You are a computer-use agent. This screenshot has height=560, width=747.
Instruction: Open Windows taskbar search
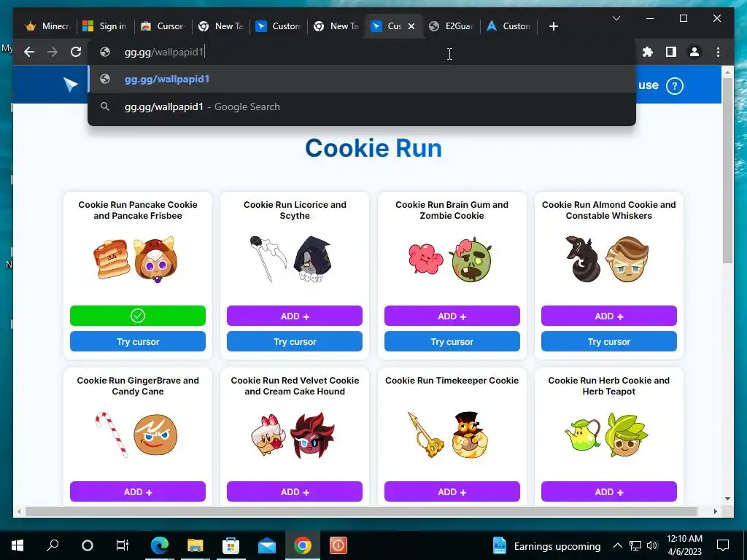click(53, 545)
